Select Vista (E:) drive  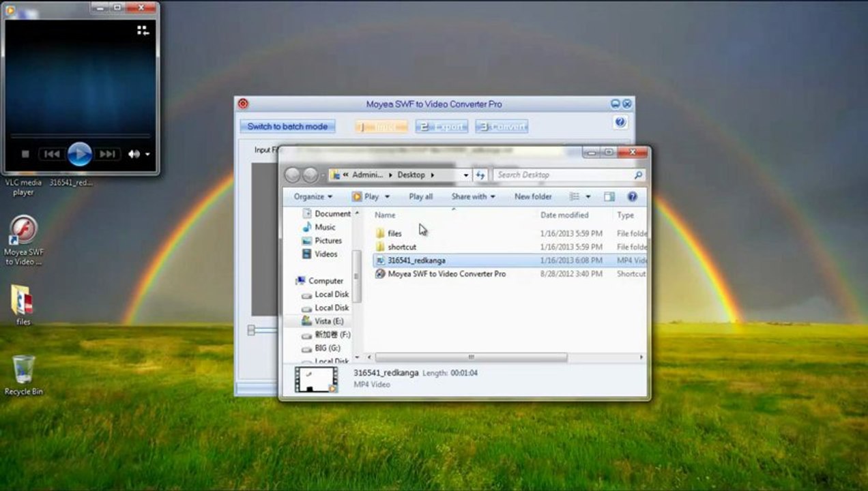(x=323, y=321)
